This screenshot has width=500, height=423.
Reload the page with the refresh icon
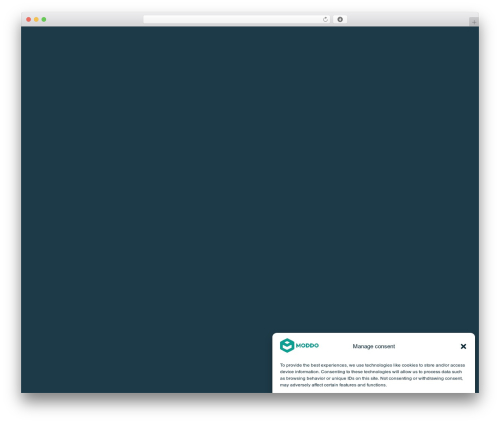[325, 19]
